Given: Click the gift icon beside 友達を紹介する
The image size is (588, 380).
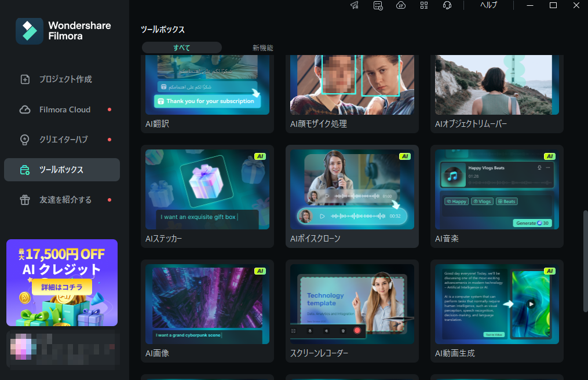Looking at the screenshot, I should click(25, 200).
